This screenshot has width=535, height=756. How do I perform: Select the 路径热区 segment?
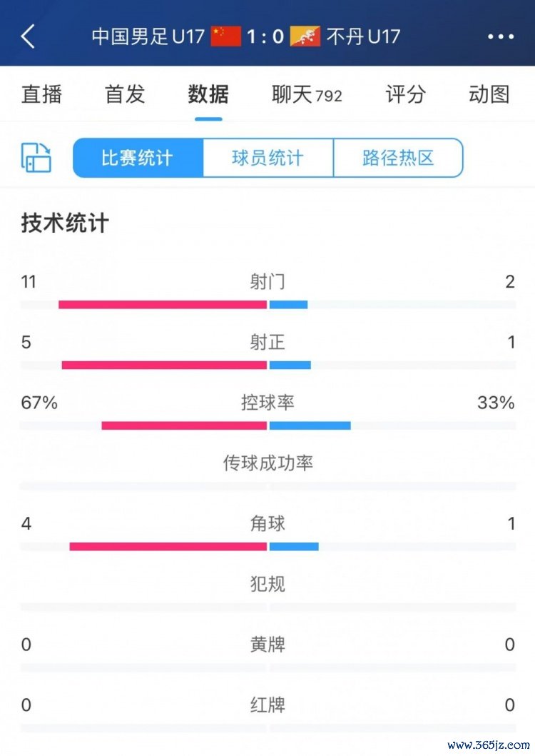pyautogui.click(x=398, y=158)
